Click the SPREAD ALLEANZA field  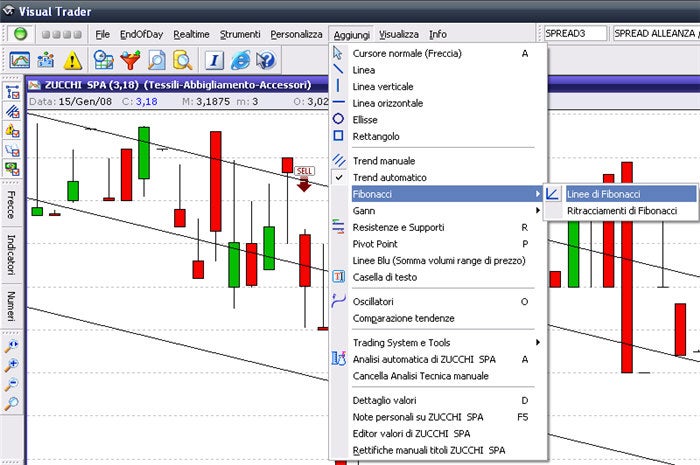point(656,33)
